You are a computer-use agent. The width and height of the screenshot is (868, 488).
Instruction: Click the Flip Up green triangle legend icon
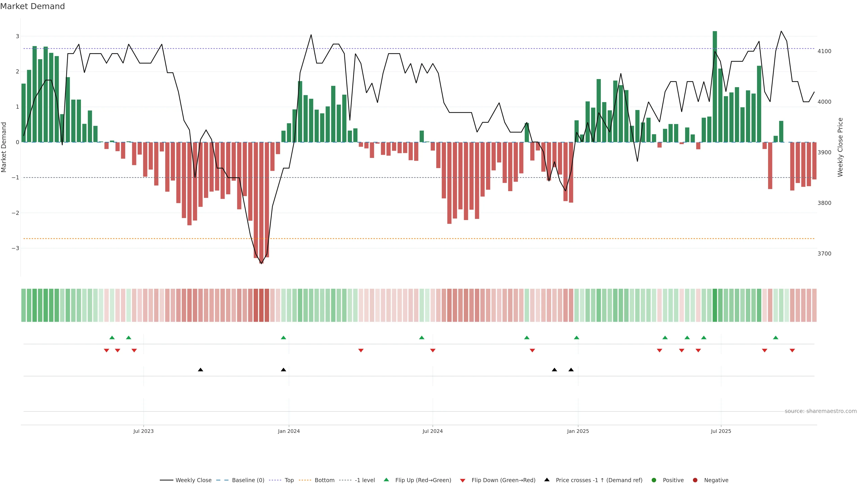386,480
